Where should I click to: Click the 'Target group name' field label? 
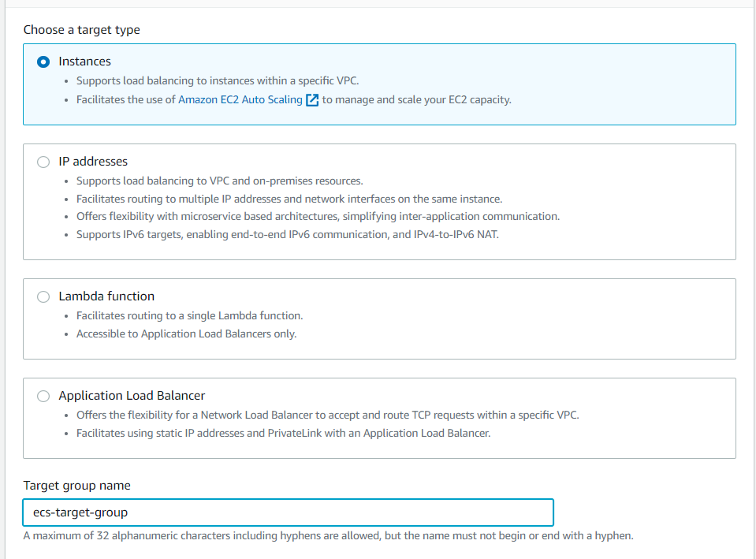point(77,486)
